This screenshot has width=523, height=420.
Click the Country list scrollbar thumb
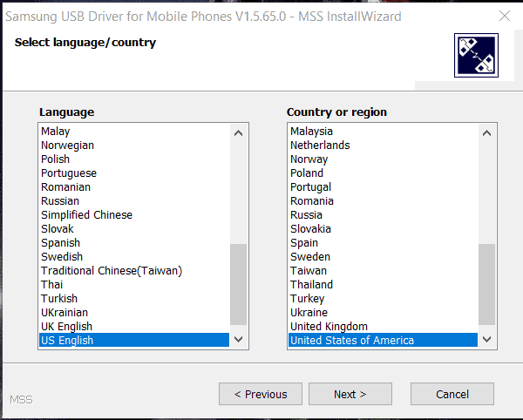click(486, 284)
